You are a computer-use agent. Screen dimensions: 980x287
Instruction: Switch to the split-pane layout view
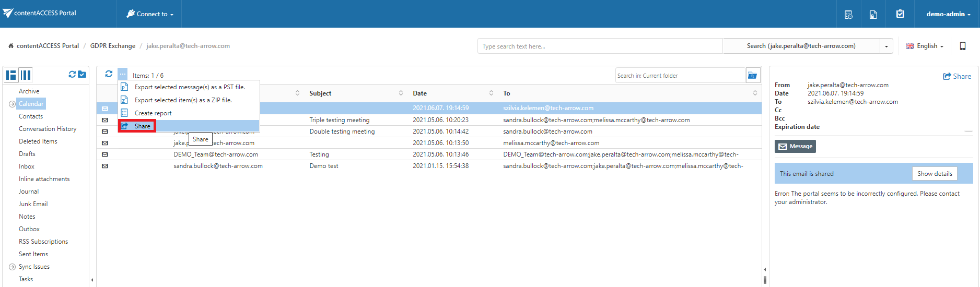pyautogui.click(x=11, y=75)
